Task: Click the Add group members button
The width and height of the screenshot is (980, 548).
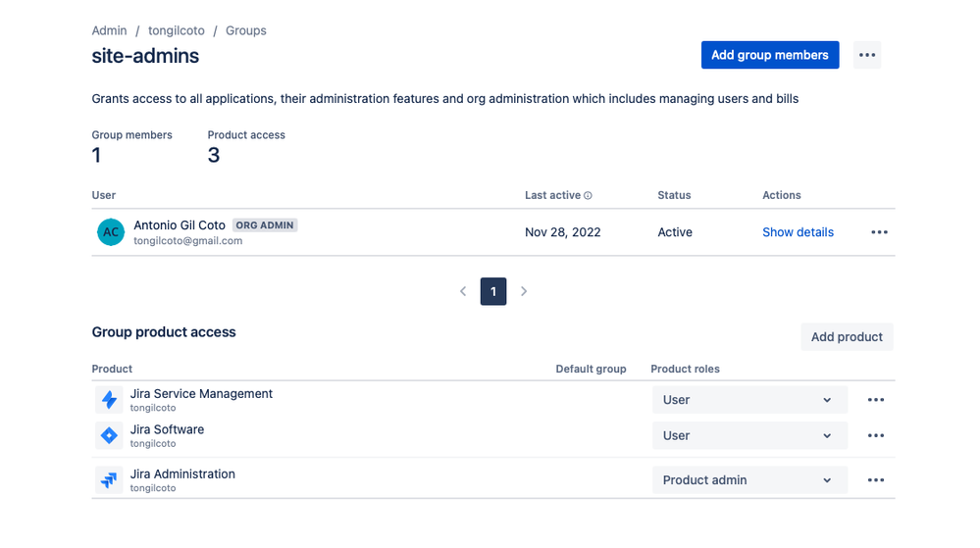Action: coord(770,55)
